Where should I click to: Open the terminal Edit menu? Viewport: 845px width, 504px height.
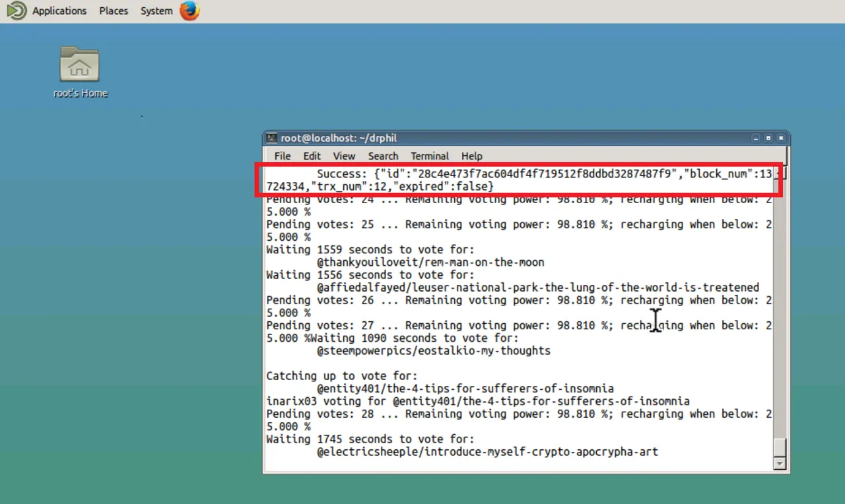[312, 156]
